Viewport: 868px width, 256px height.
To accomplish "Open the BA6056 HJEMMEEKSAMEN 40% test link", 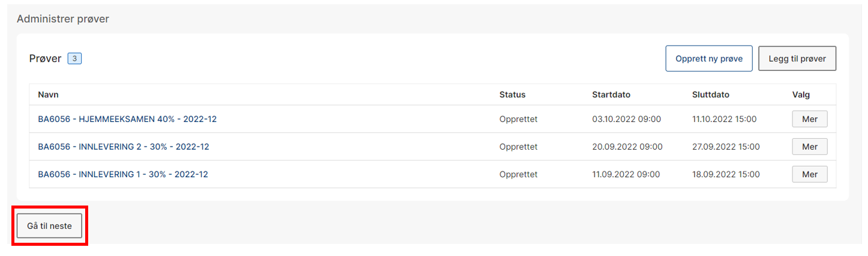I will tap(127, 119).
